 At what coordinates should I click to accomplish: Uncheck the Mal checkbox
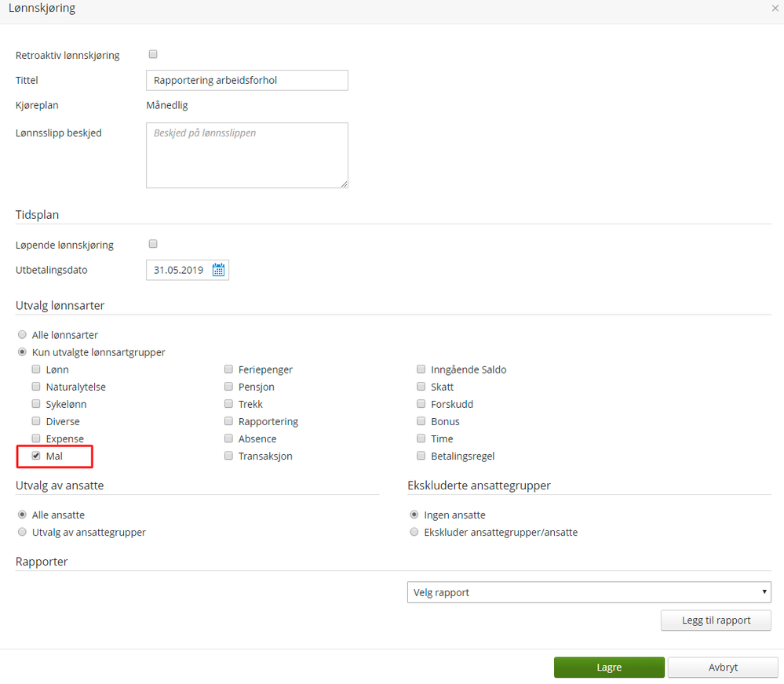36,456
